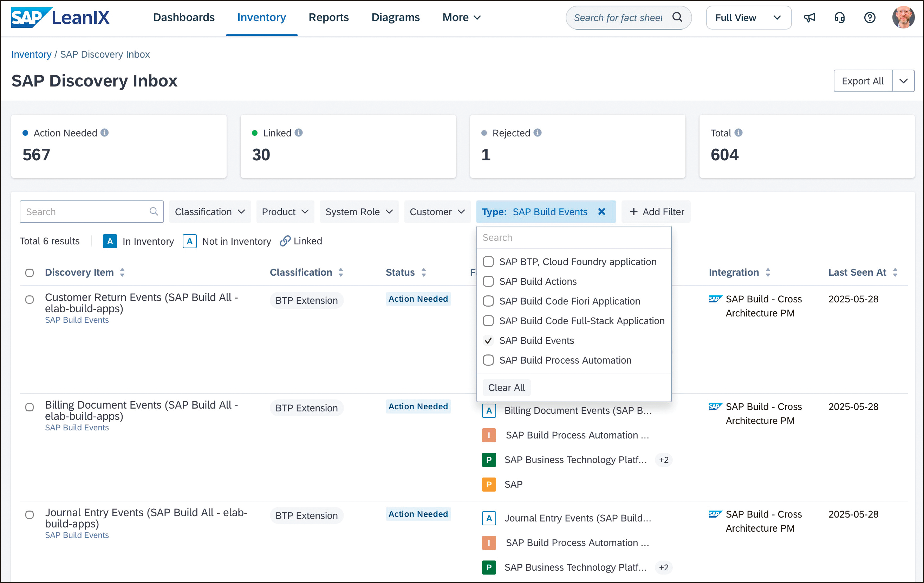Screen dimensions: 924x583
Task: Sort by Discovery Item column arrows
Action: 122,272
